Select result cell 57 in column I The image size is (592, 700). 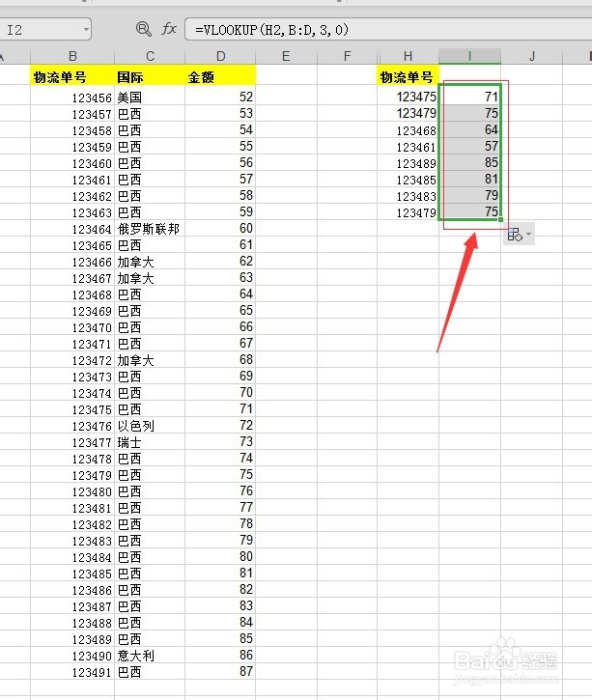coord(469,147)
